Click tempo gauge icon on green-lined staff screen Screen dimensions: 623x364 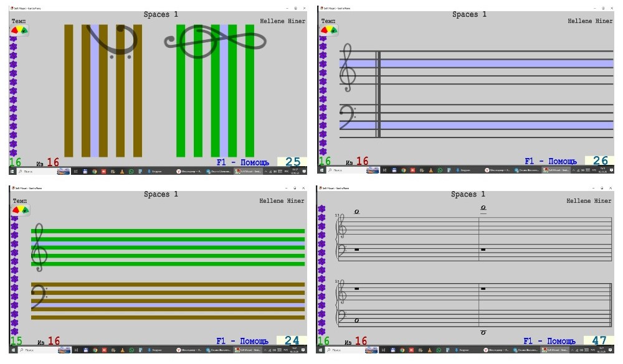[x=19, y=210]
